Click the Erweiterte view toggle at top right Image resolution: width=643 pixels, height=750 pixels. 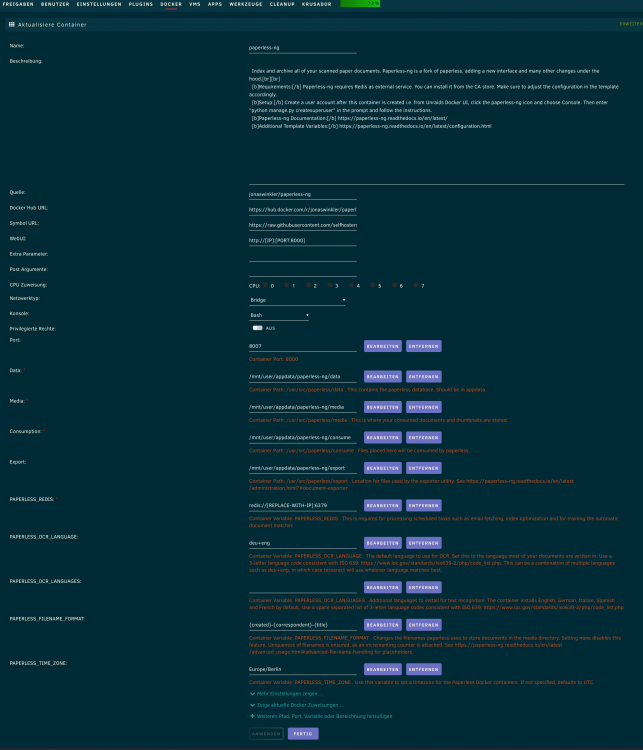(631, 24)
